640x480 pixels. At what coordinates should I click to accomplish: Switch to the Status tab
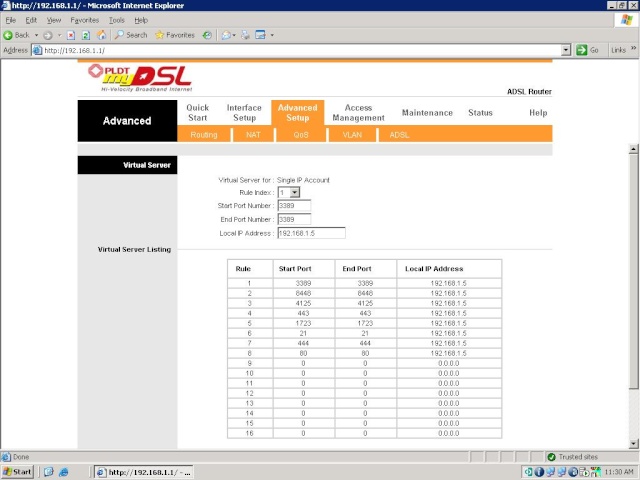[480, 113]
